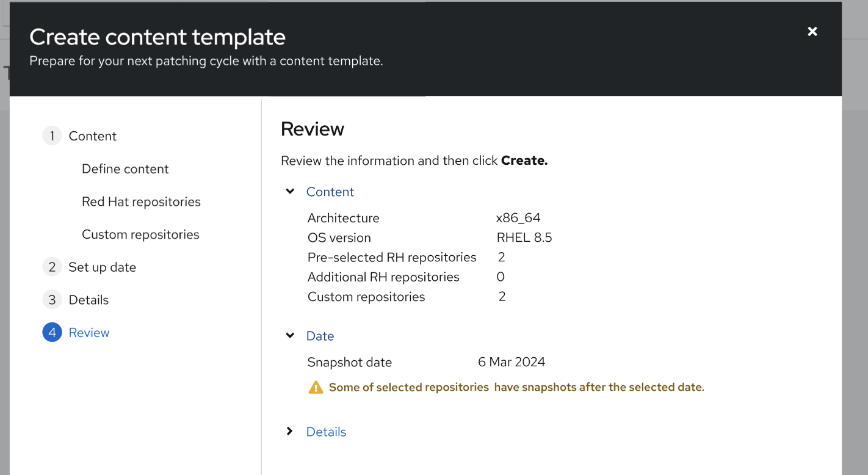Collapse the Content section chevron
Viewport: 868px width, 475px height.
290,192
